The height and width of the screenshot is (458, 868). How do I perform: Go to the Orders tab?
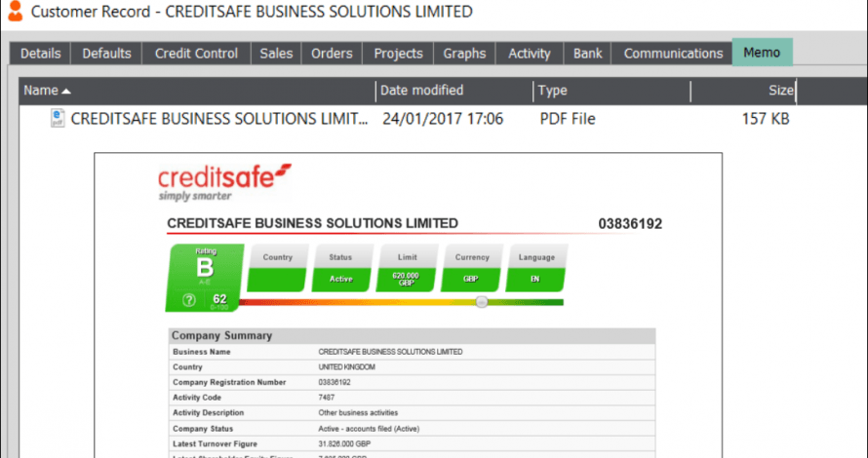click(x=332, y=54)
